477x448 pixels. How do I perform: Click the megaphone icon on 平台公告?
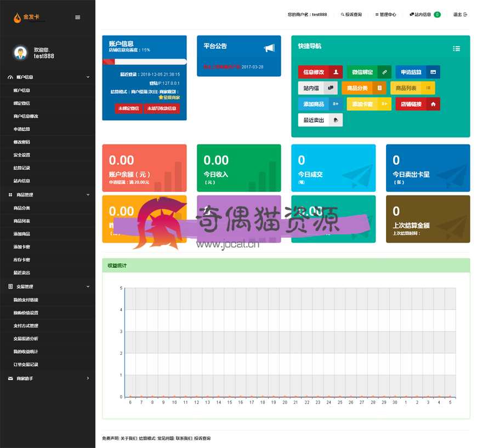coord(270,48)
